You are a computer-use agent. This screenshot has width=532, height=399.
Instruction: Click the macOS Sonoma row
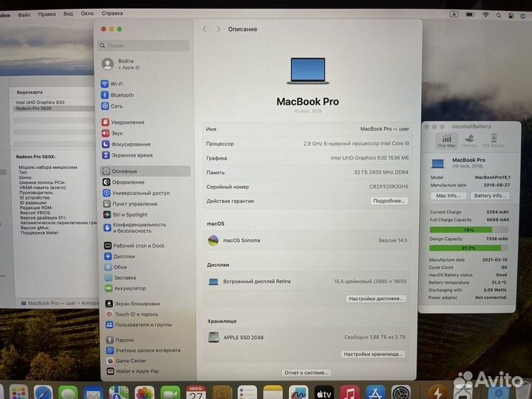click(307, 240)
